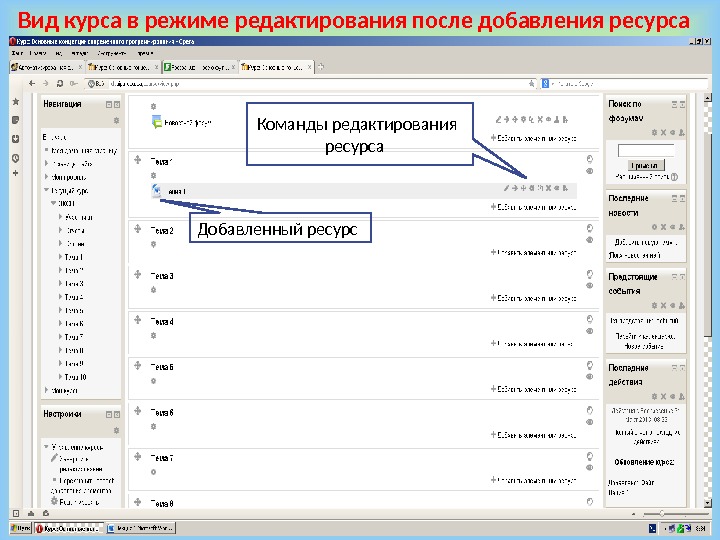This screenshot has width=720, height=540.
Task: Open the last menu in Opera menu bar
Action: pos(146,53)
